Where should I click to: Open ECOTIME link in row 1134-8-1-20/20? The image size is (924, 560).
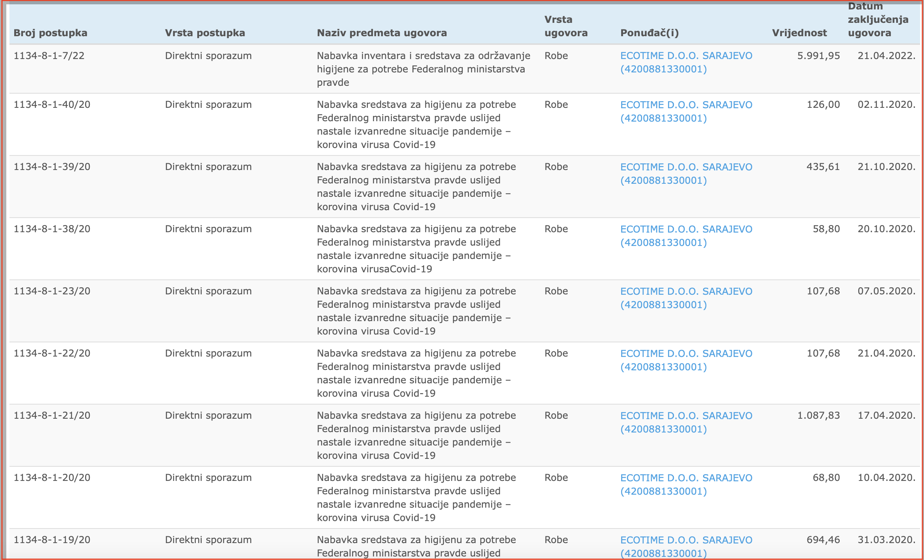686,485
